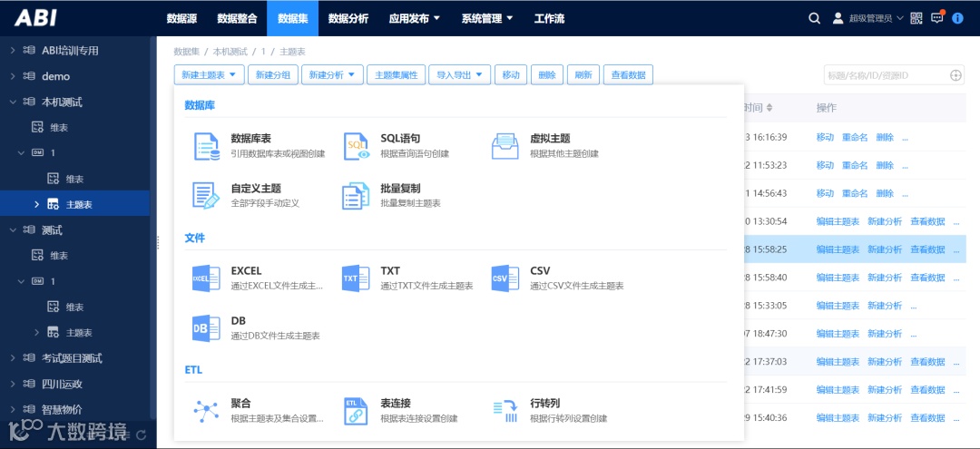Click the 超级管理员 user avatar icon
The height and width of the screenshot is (449, 980).
(x=838, y=18)
